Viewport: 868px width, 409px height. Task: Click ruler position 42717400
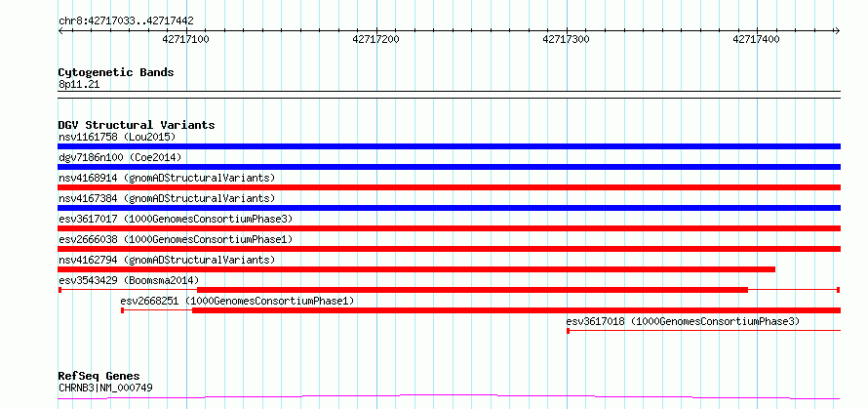point(756,39)
